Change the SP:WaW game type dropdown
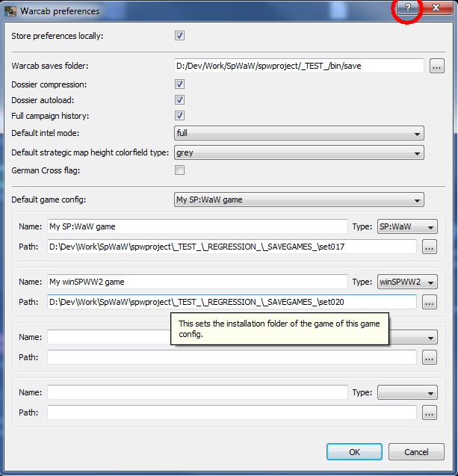The height and width of the screenshot is (476, 458). [x=407, y=226]
